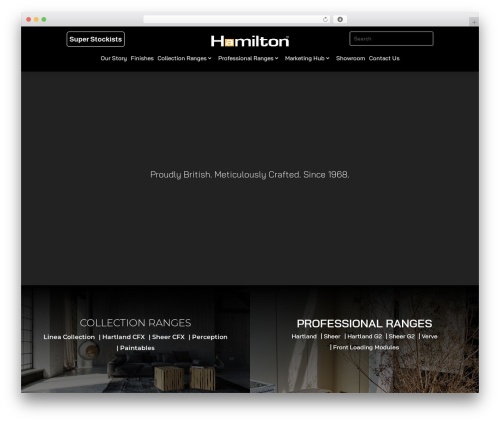This screenshot has width=500, height=423.
Task: Click the browser reload icon
Action: click(325, 19)
